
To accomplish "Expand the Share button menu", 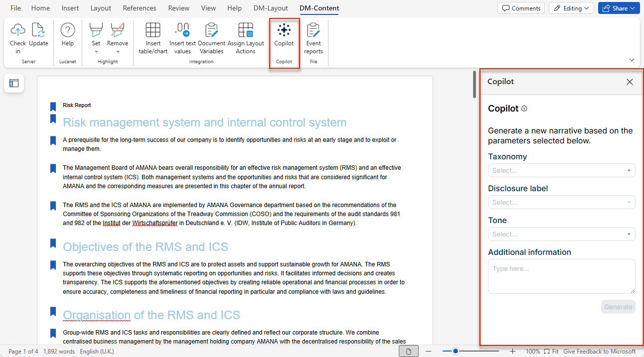I will (632, 8).
